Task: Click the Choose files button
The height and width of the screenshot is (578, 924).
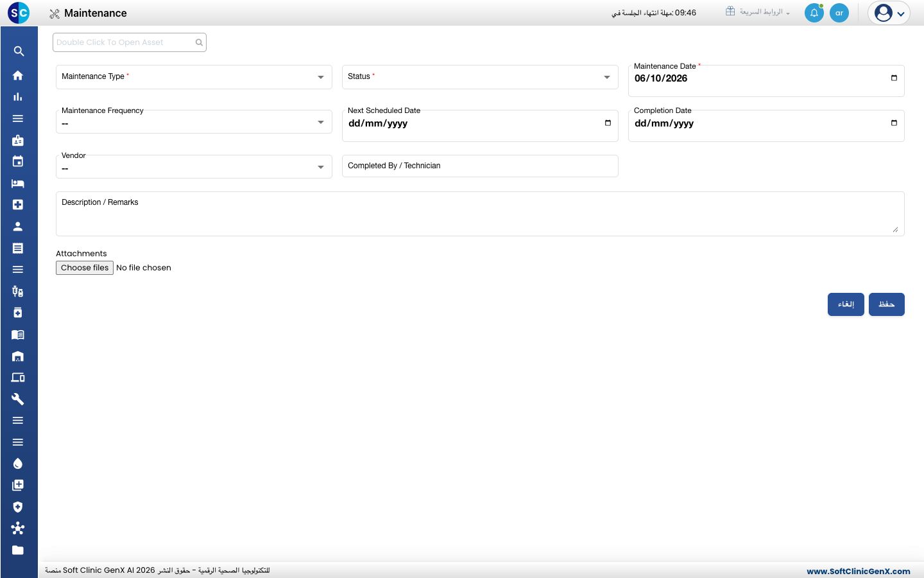Action: tap(85, 268)
